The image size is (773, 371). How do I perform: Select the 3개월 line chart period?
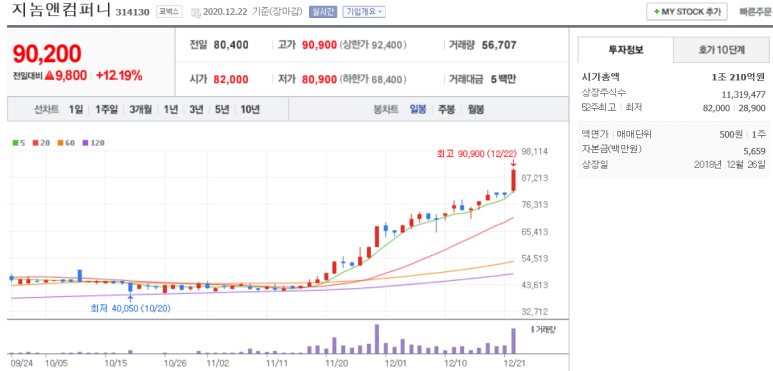coord(141,109)
